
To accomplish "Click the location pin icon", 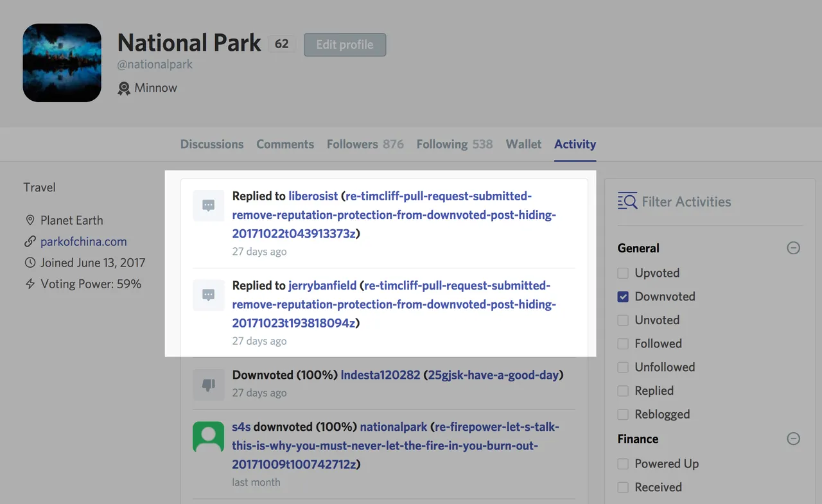I will click(30, 220).
